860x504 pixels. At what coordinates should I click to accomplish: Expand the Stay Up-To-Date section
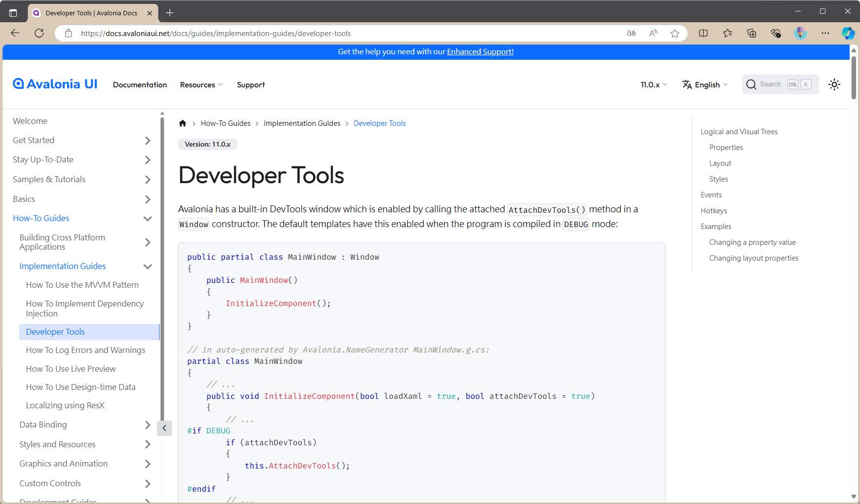point(147,160)
